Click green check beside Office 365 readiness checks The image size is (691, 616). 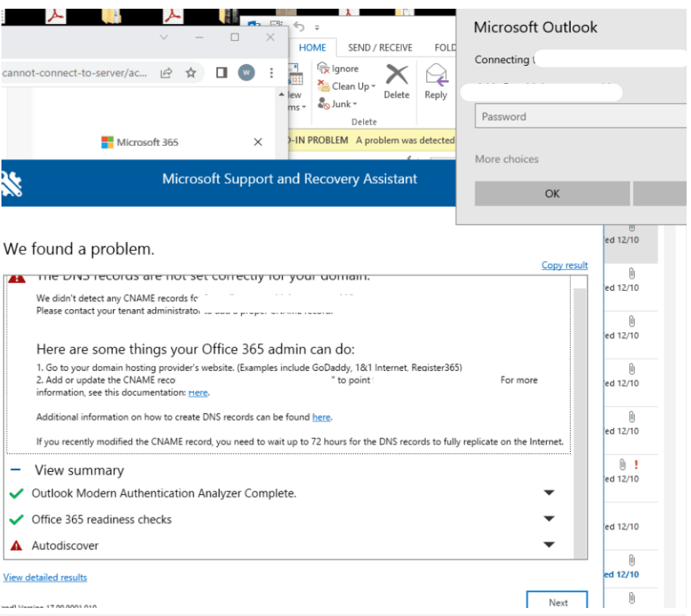coord(16,520)
